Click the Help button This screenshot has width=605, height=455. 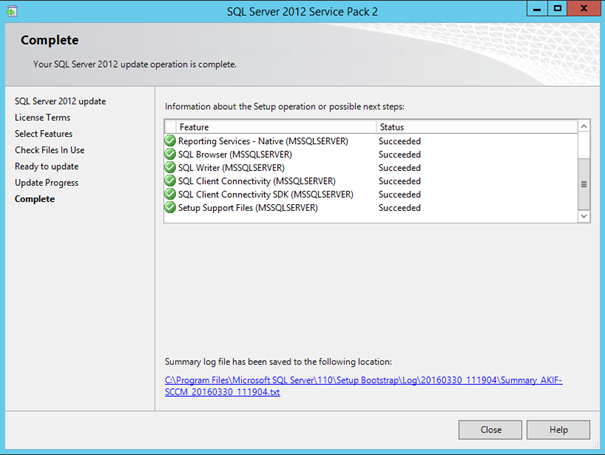[558, 430]
